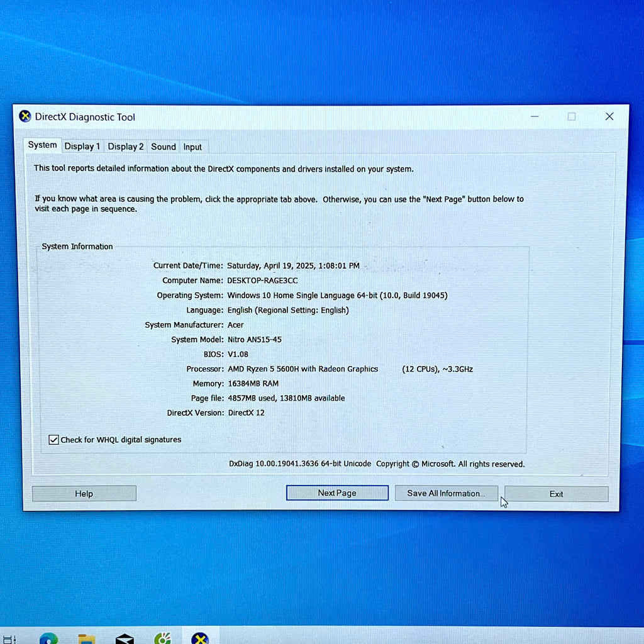Select the DirectX Diagnostic taskbar icon
Viewport: 644px width, 644px height.
200,639
